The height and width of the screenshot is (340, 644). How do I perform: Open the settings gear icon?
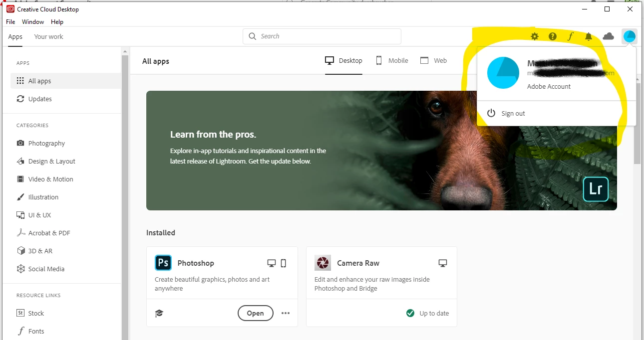535,36
